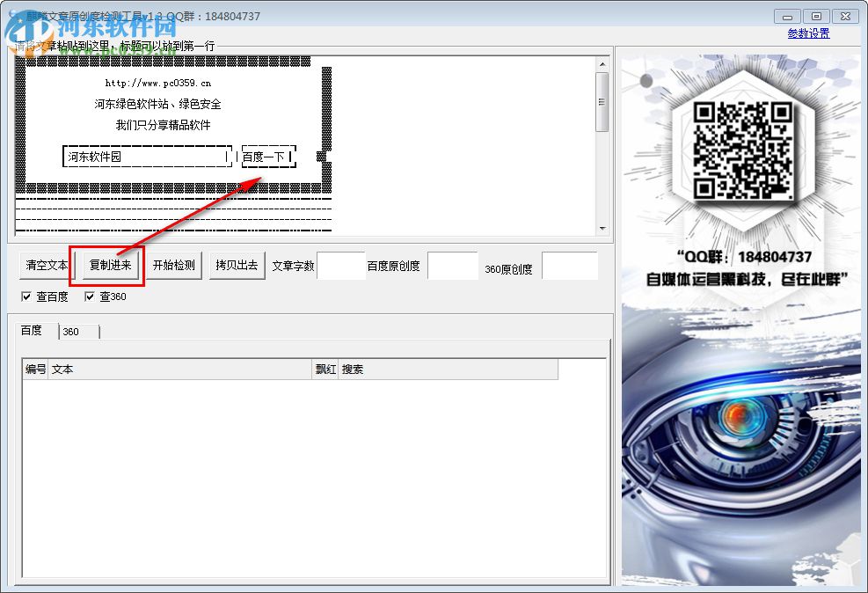Image resolution: width=868 pixels, height=593 pixels.
Task: Click the 百度一下 text in article
Action: tap(264, 157)
